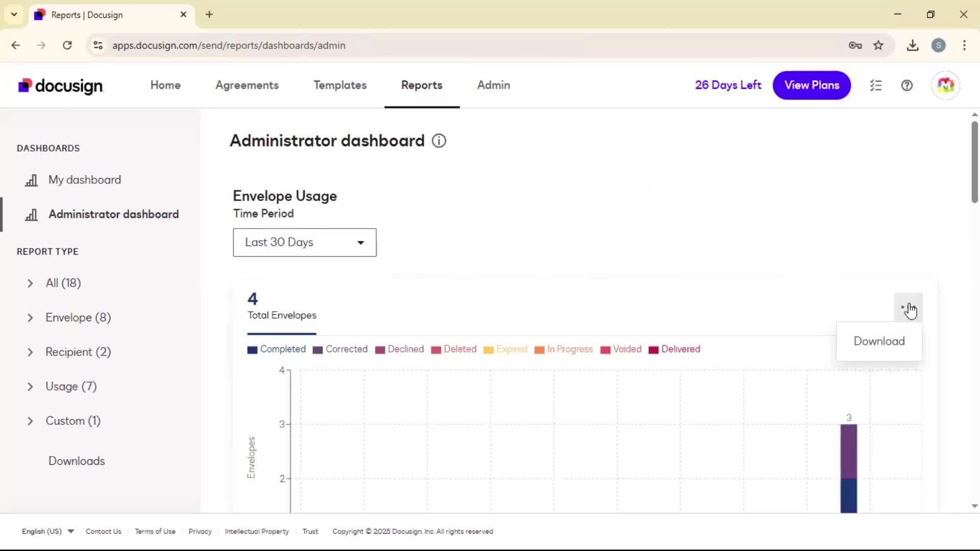
Task: Go to the Home tab
Action: tap(165, 85)
